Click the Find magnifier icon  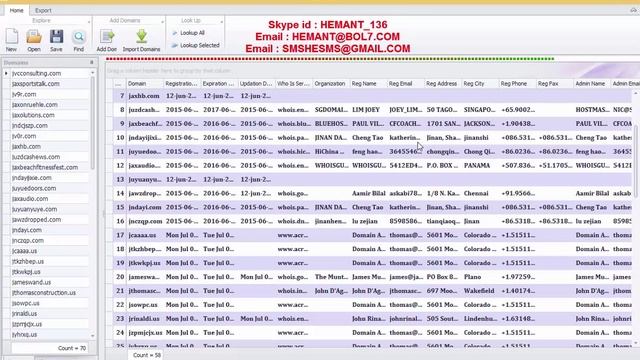(x=79, y=37)
